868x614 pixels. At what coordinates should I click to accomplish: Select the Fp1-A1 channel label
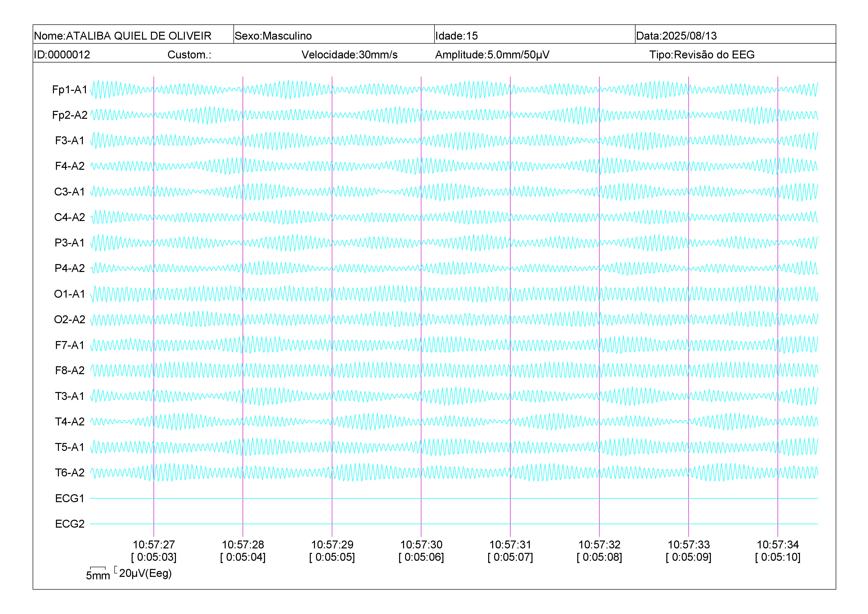[70, 90]
